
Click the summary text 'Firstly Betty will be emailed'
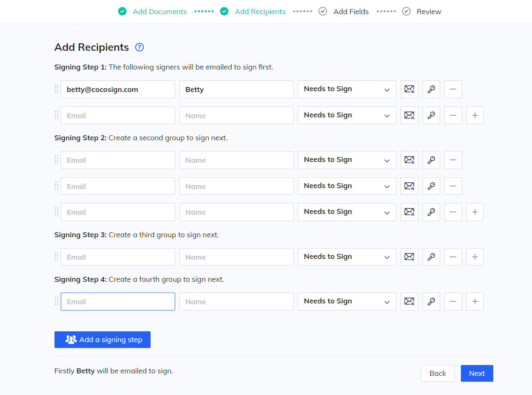tap(114, 370)
